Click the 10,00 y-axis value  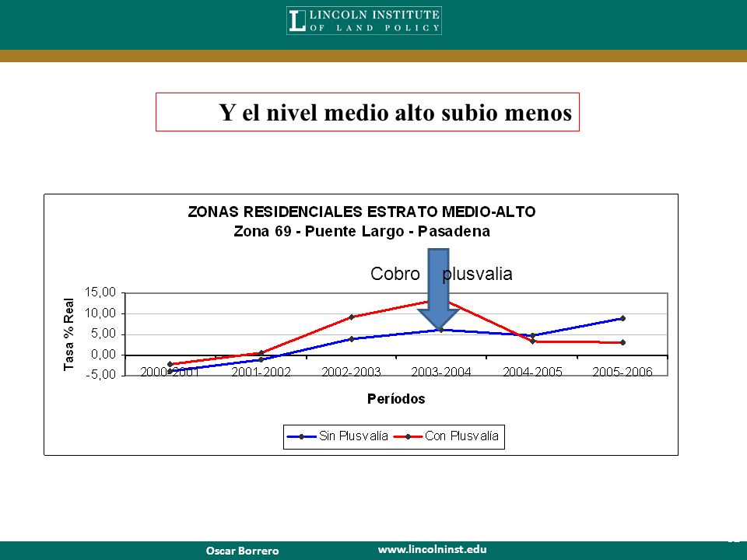100,313
